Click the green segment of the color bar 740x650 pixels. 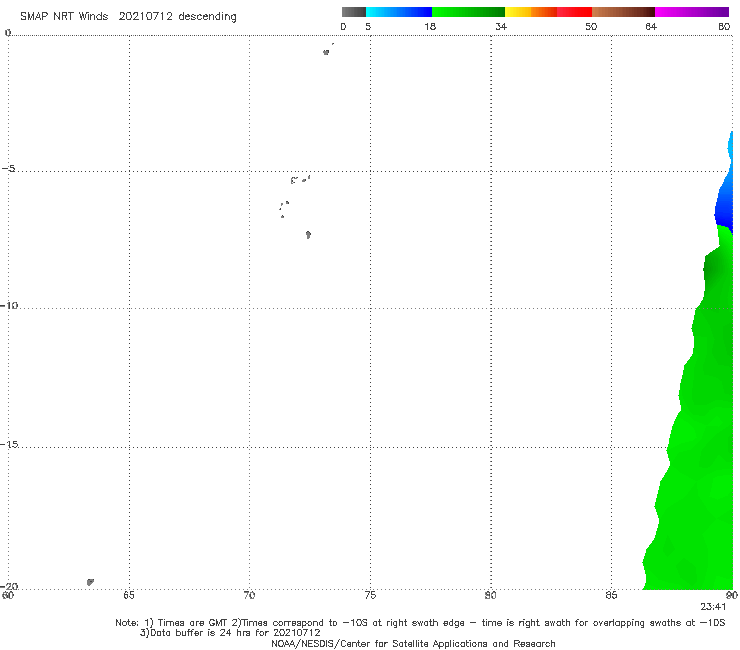(468, 12)
